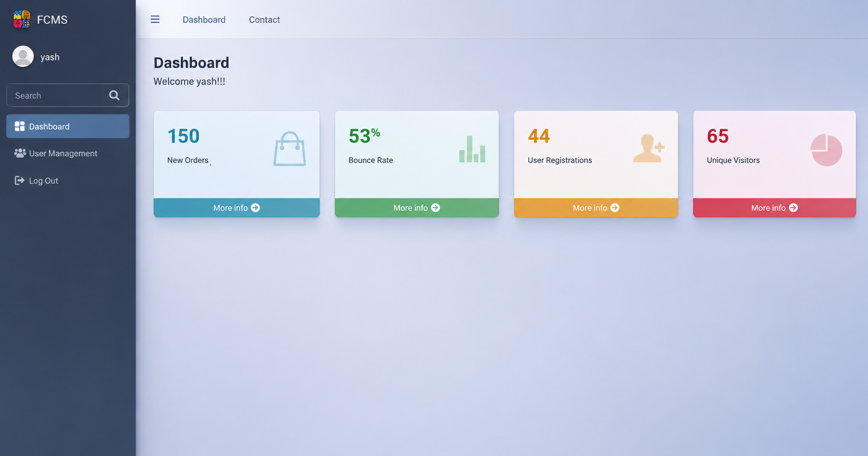Viewport: 868px width, 456px height.
Task: Open Contact link in top navbar
Action: [264, 20]
